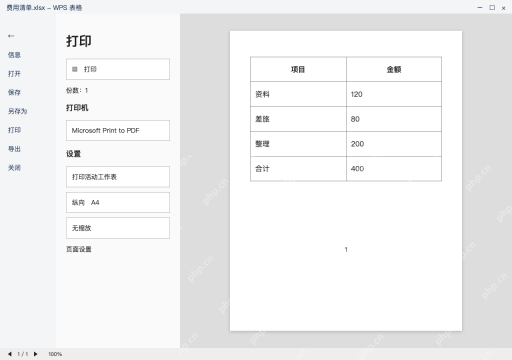Open the 导出 menu entry
The image size is (512, 360).
click(x=14, y=149)
